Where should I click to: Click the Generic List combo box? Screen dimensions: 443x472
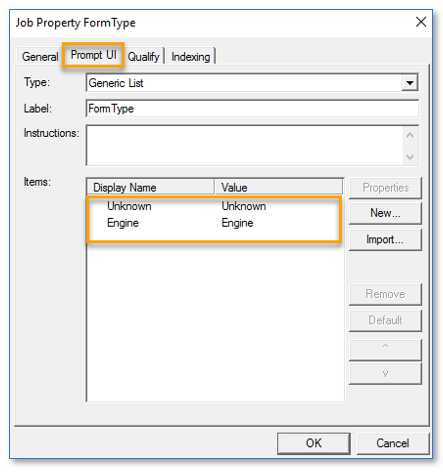[x=252, y=83]
